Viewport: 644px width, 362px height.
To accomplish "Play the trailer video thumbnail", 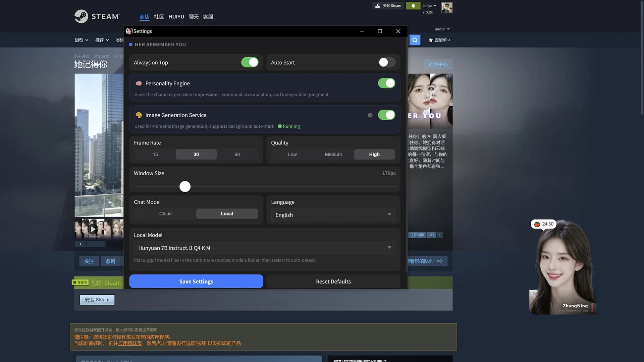I will (x=93, y=229).
